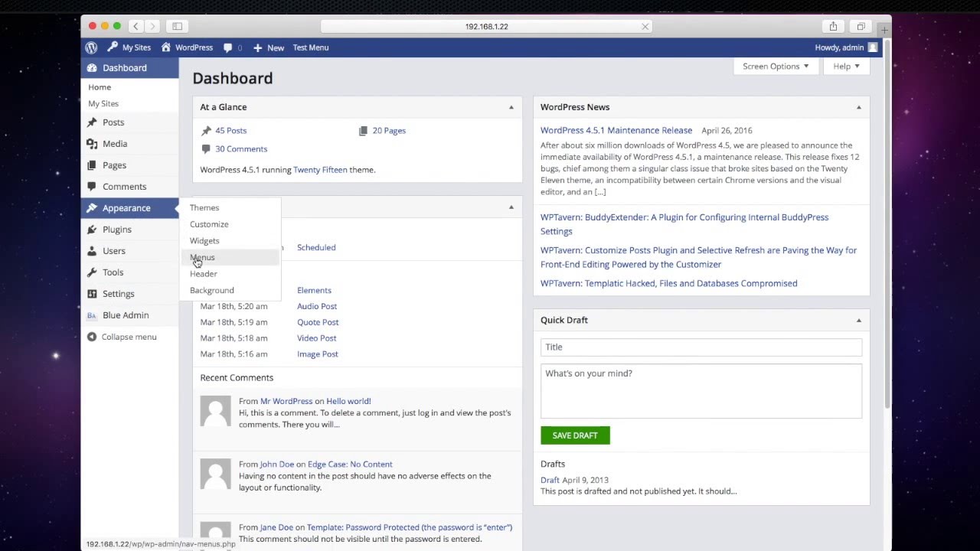Open the 20 Pages link
980x551 pixels.
tap(389, 131)
